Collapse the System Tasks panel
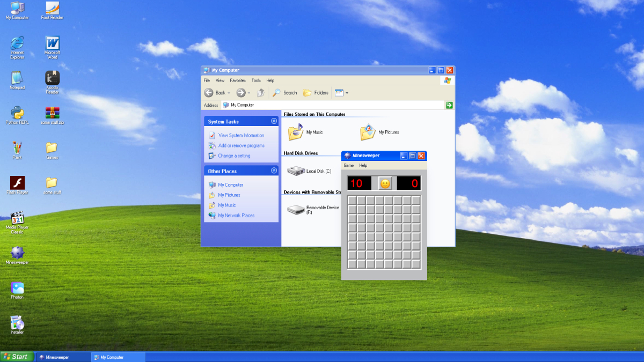 tap(274, 121)
